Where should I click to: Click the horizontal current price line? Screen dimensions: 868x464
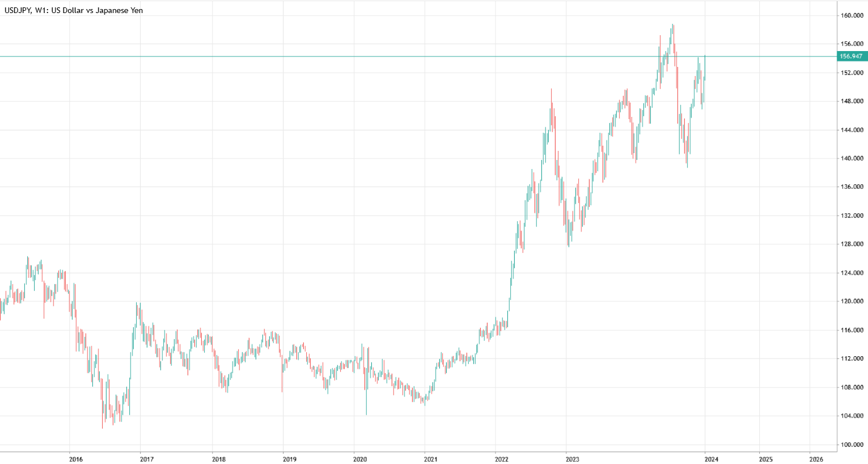coord(340,56)
